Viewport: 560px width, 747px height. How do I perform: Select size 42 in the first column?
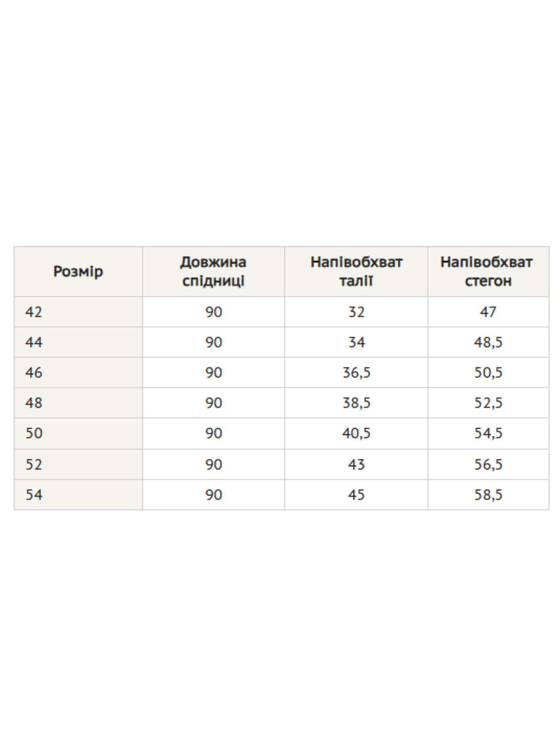point(34,312)
